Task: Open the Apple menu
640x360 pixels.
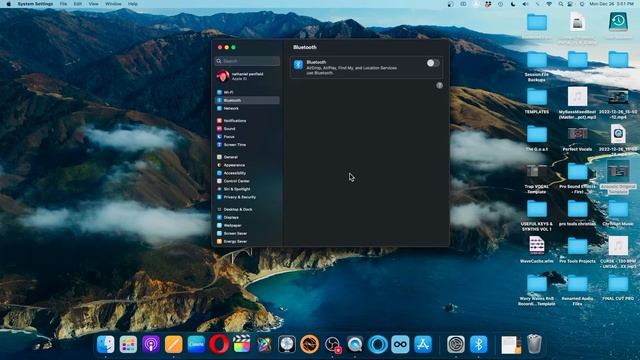Action: (9, 4)
